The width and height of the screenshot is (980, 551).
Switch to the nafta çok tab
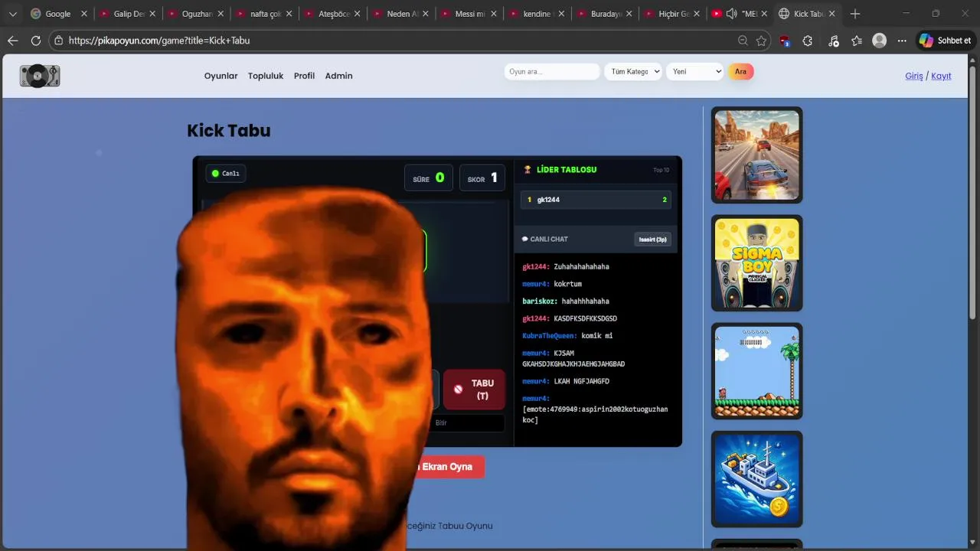264,14
